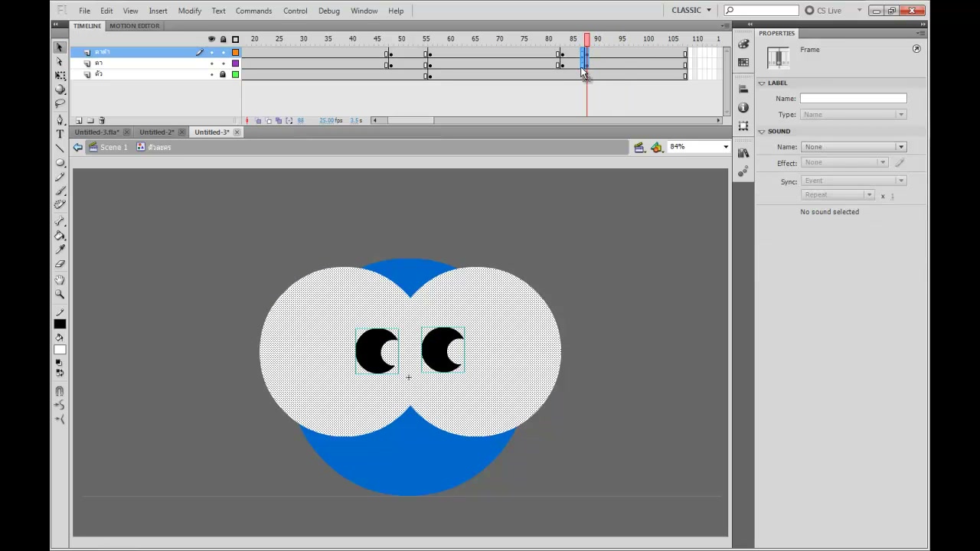Viewport: 980px width, 551px height.
Task: Select the Subselection tool
Action: pos(60,61)
